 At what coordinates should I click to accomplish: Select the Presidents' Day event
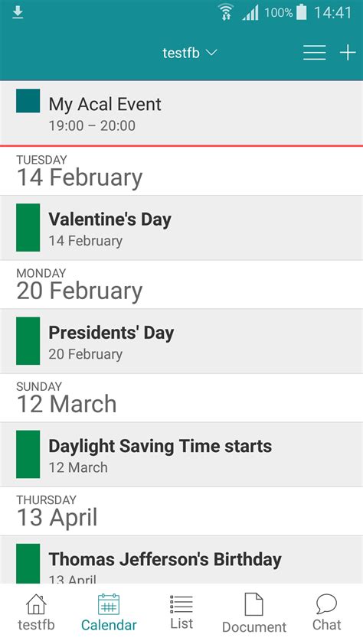[181, 341]
